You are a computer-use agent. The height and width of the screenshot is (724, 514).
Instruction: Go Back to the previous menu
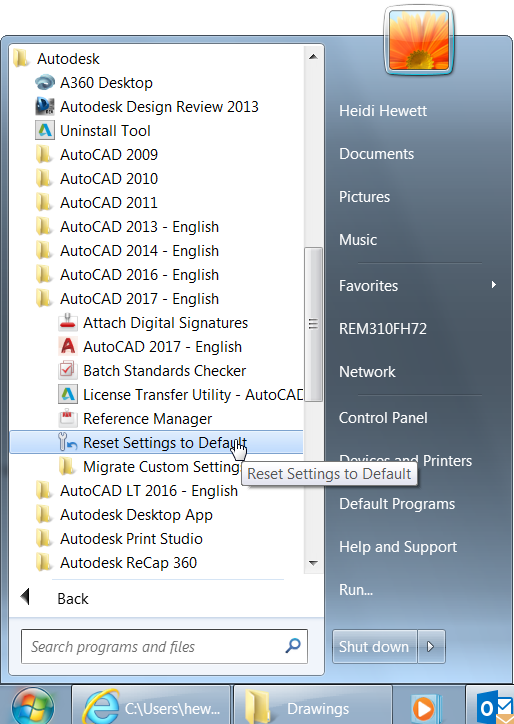(54, 598)
